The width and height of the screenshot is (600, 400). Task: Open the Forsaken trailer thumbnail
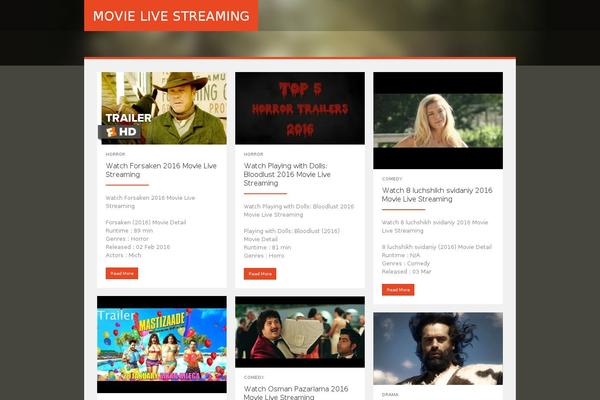pyautogui.click(x=162, y=108)
